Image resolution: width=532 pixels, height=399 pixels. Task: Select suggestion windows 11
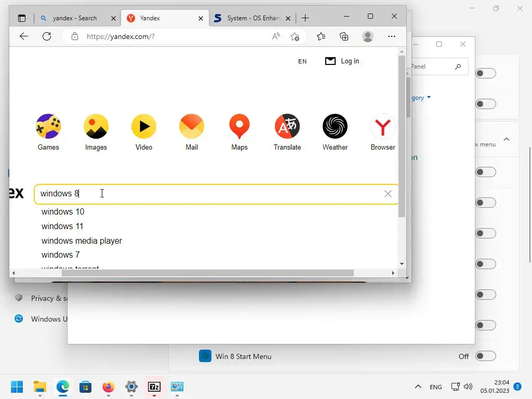62,227
